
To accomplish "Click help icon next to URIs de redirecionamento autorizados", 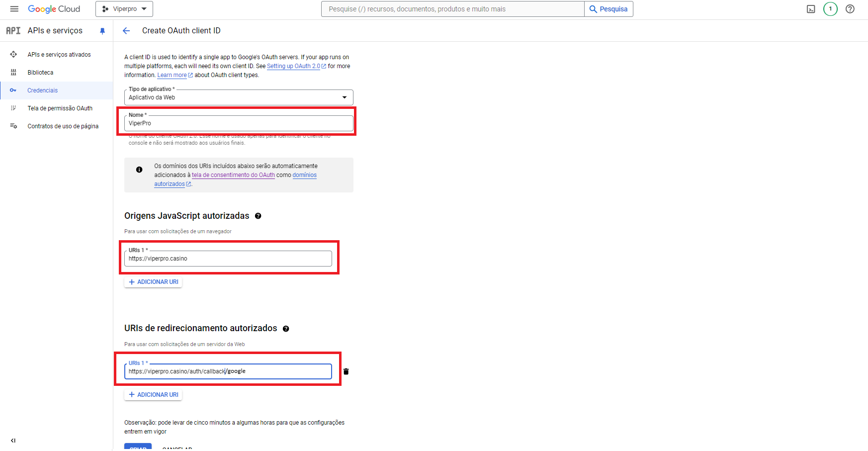I will [x=286, y=329].
